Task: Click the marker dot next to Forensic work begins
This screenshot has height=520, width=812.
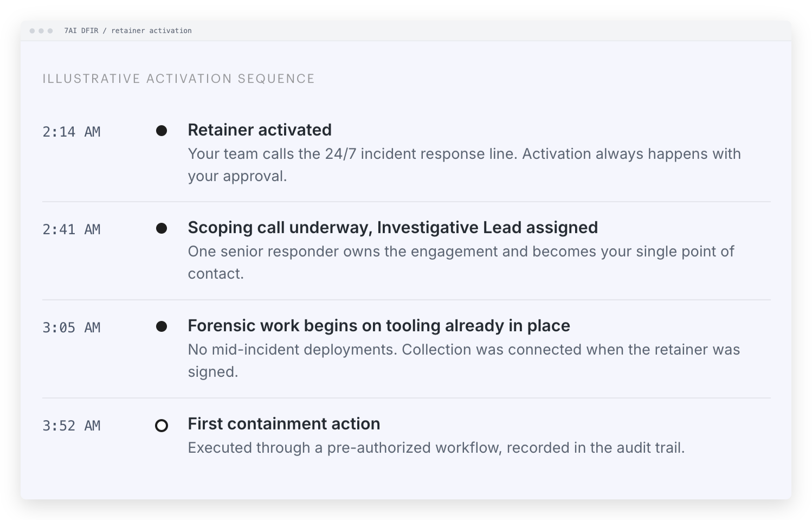Action: click(x=162, y=326)
